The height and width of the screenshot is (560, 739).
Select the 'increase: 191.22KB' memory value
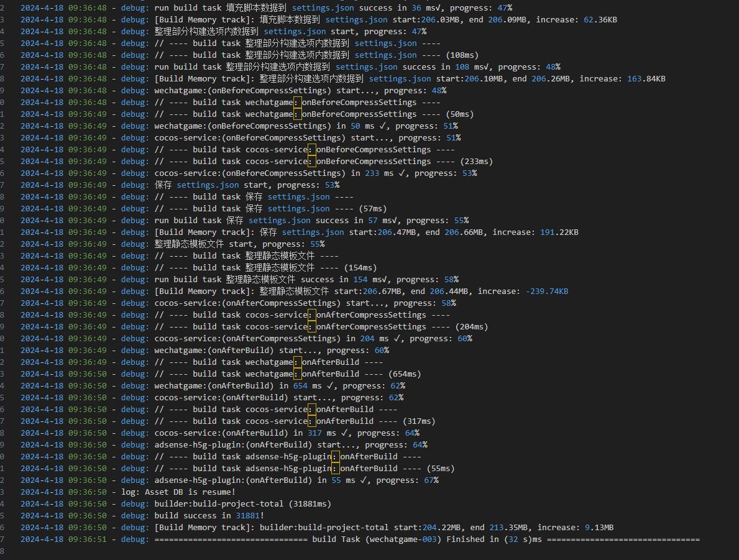(x=535, y=232)
